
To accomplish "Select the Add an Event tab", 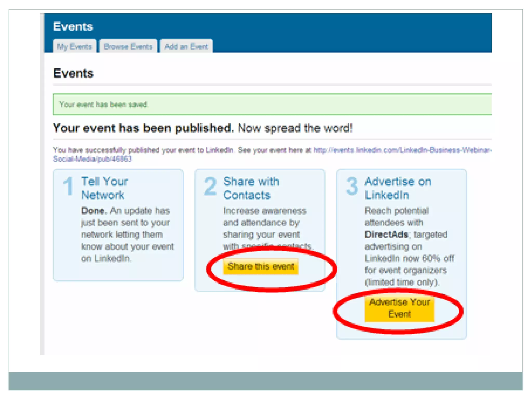I will click(x=186, y=46).
